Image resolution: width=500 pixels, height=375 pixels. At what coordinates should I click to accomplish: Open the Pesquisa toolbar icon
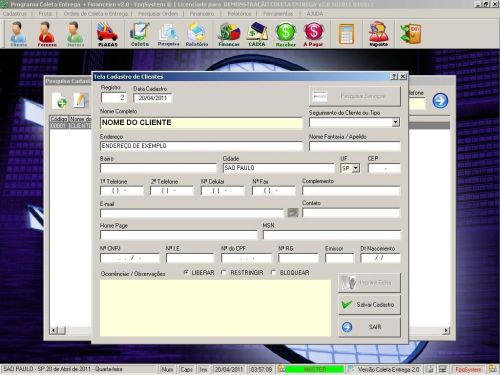click(168, 34)
